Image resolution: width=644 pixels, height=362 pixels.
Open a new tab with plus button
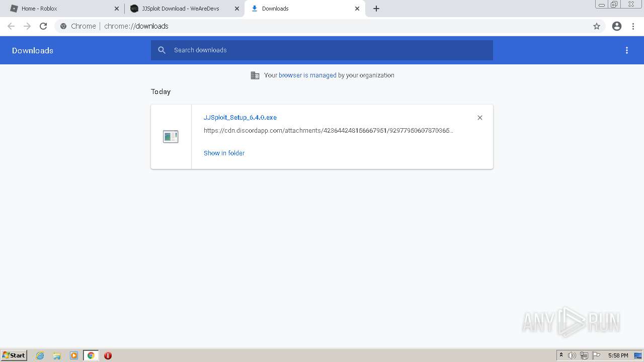376,9
